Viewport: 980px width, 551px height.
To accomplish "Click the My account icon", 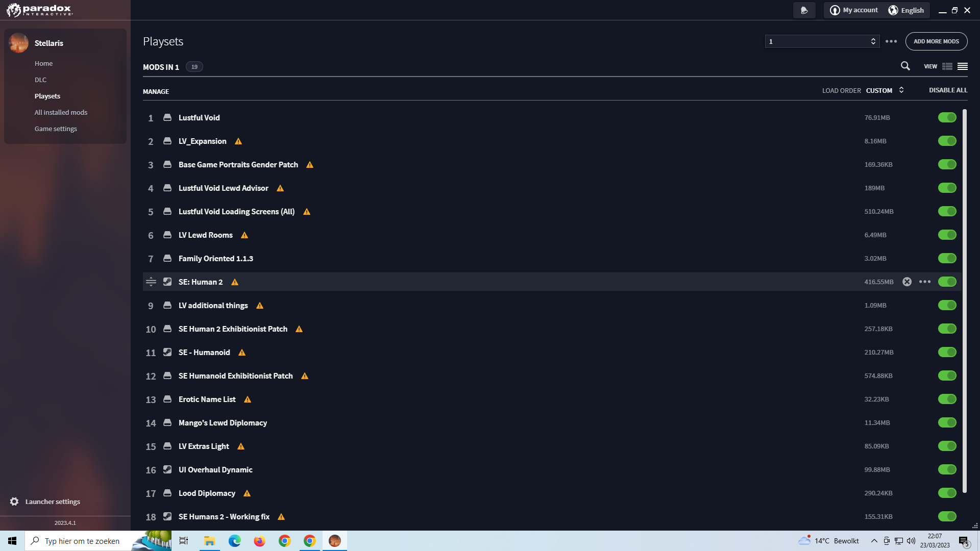I will 835,9.
